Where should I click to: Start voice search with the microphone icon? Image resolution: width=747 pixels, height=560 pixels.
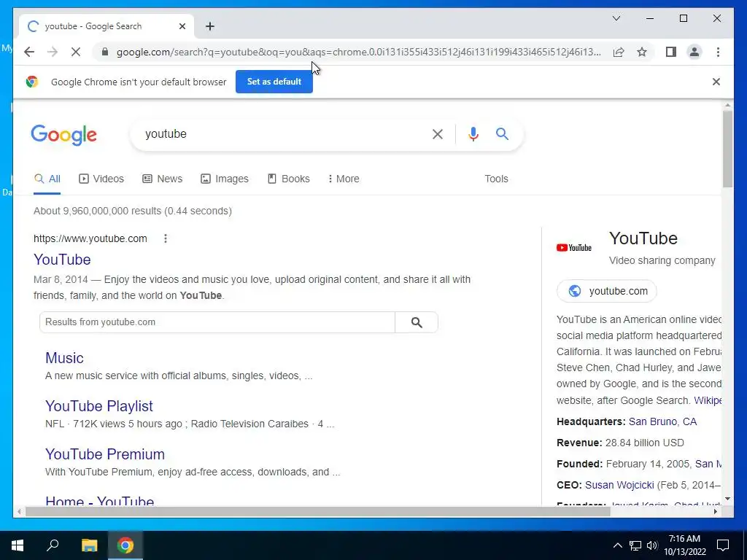pyautogui.click(x=473, y=134)
